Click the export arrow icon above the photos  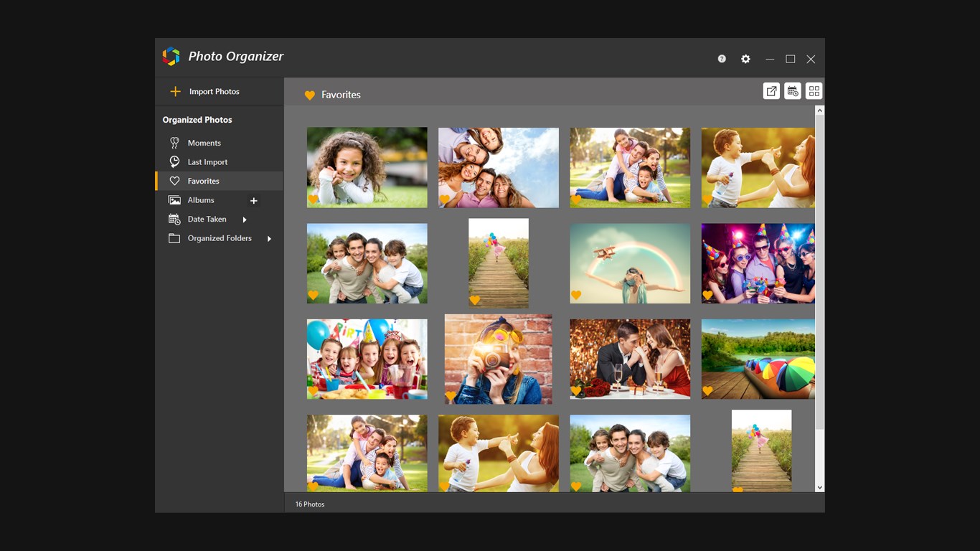[x=771, y=91]
